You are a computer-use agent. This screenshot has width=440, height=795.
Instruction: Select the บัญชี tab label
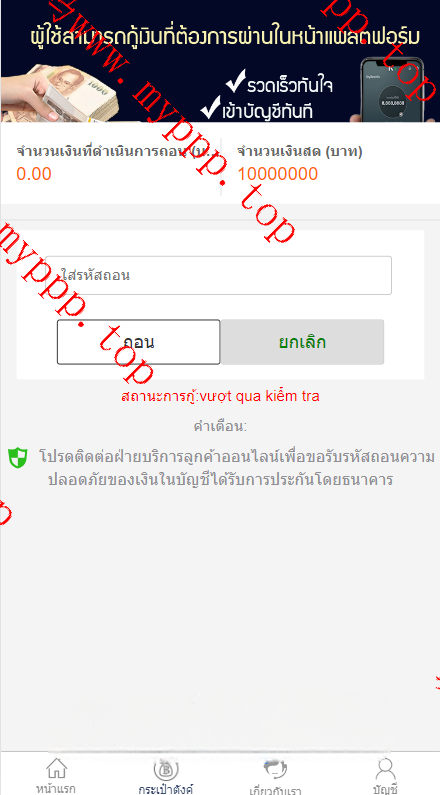(385, 789)
